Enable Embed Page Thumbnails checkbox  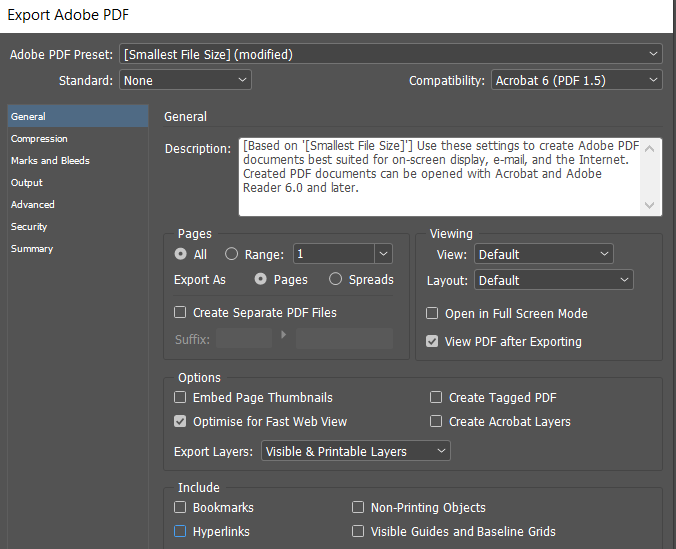(x=180, y=397)
